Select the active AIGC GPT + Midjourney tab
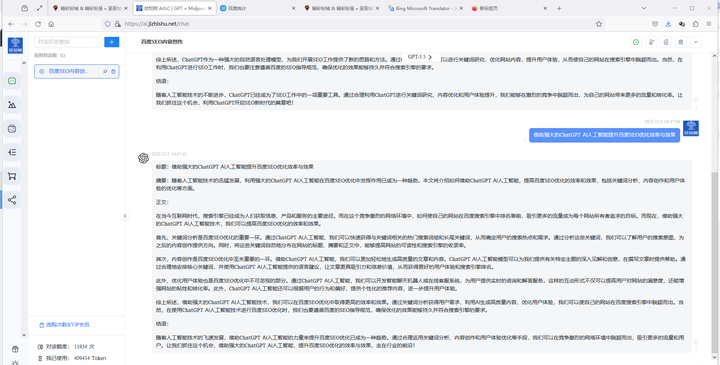 coord(174,8)
